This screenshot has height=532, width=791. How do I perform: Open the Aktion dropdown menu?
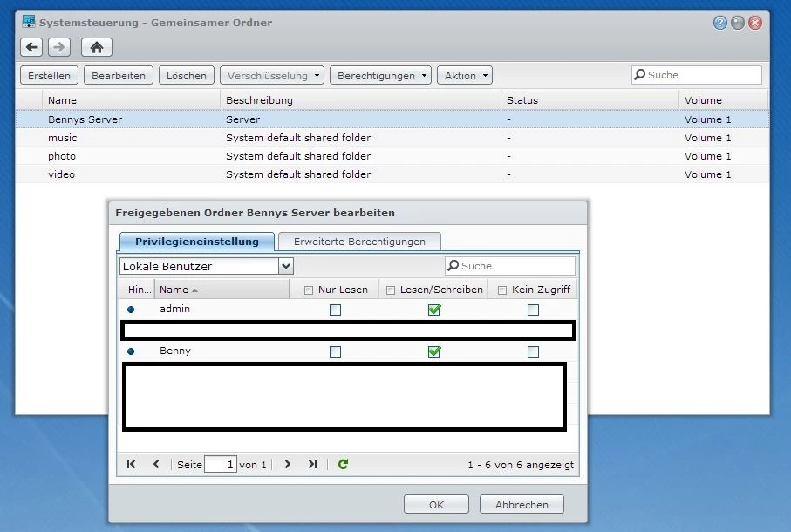click(x=465, y=76)
